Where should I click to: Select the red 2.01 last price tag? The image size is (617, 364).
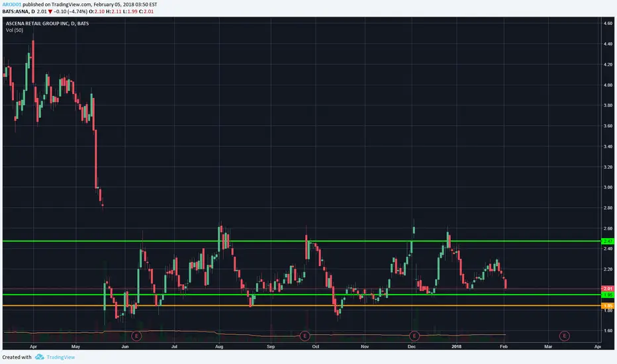pos(608,289)
